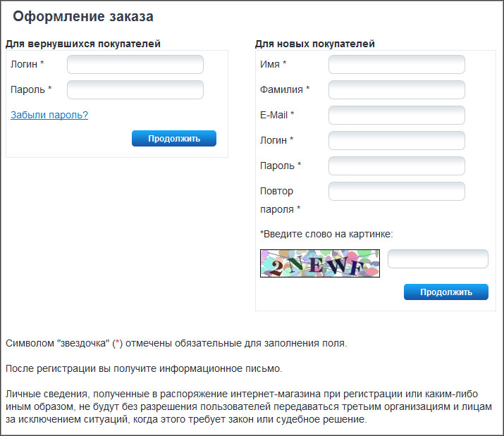This screenshot has height=436, width=504.
Task: Click the Символом "звездочка" note line
Action: click(176, 344)
